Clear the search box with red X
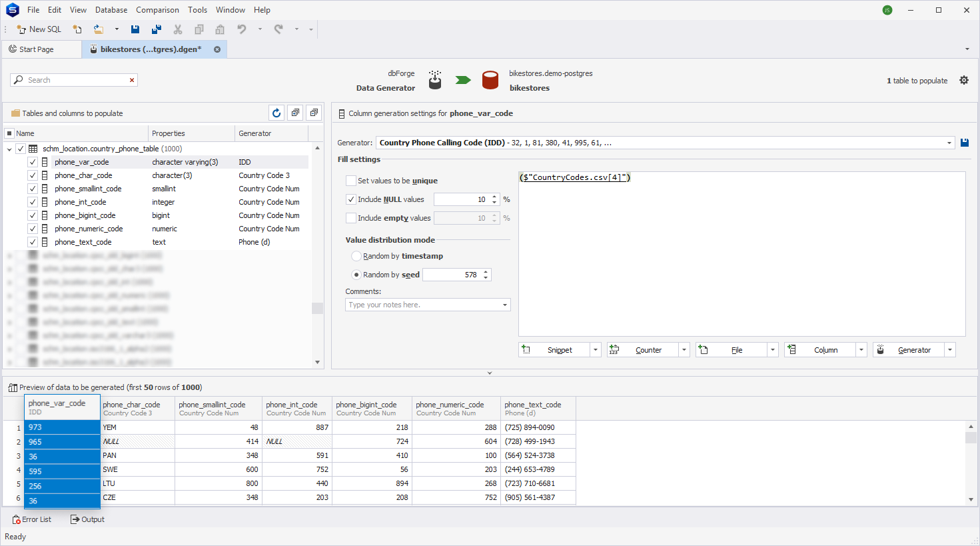 pos(132,80)
